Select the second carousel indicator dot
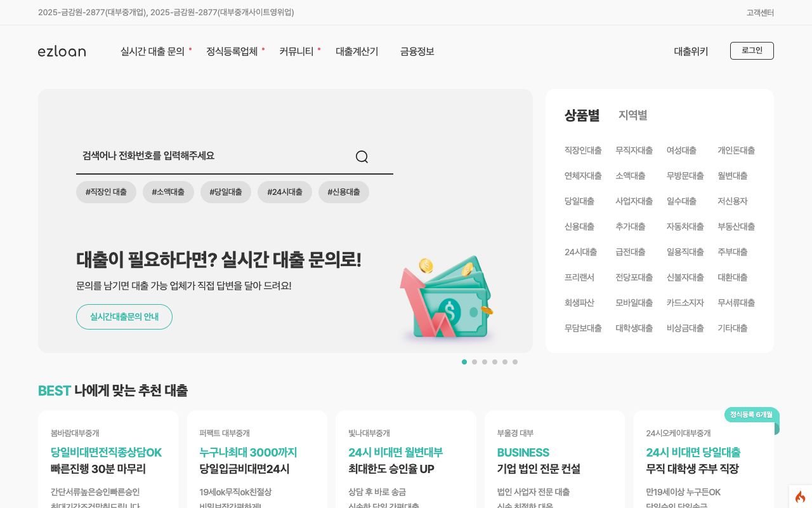 (x=475, y=362)
